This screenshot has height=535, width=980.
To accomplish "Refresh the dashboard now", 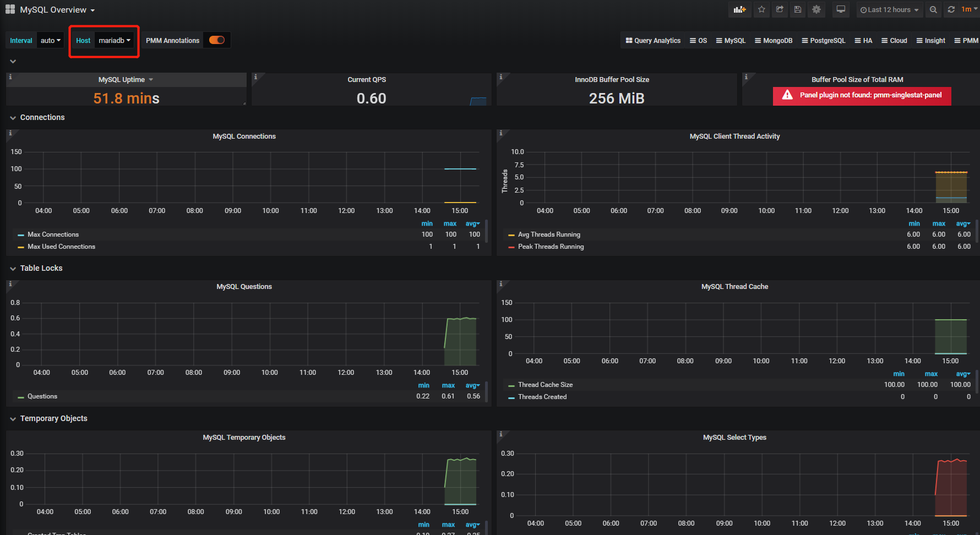I will [951, 10].
